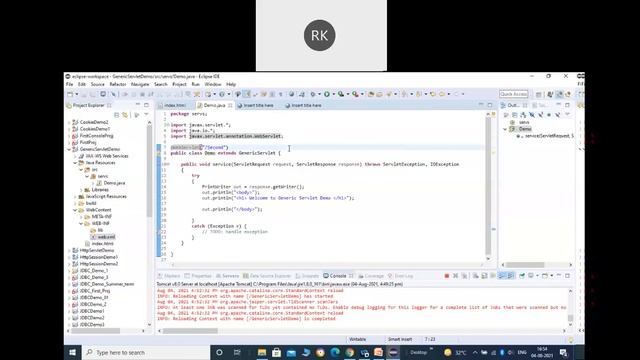Open the File menu
Viewport: 640px width, 360px height.
point(69,84)
